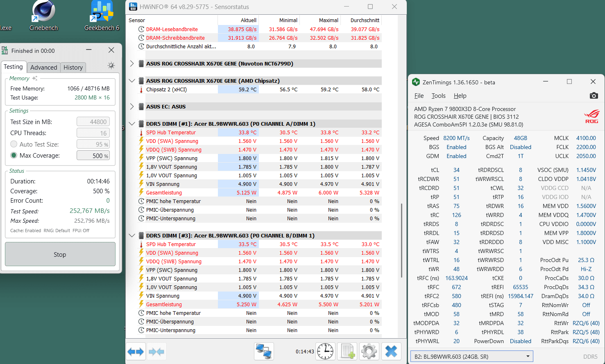Expand the ASUS EC: ASUS sensor group

(x=131, y=106)
